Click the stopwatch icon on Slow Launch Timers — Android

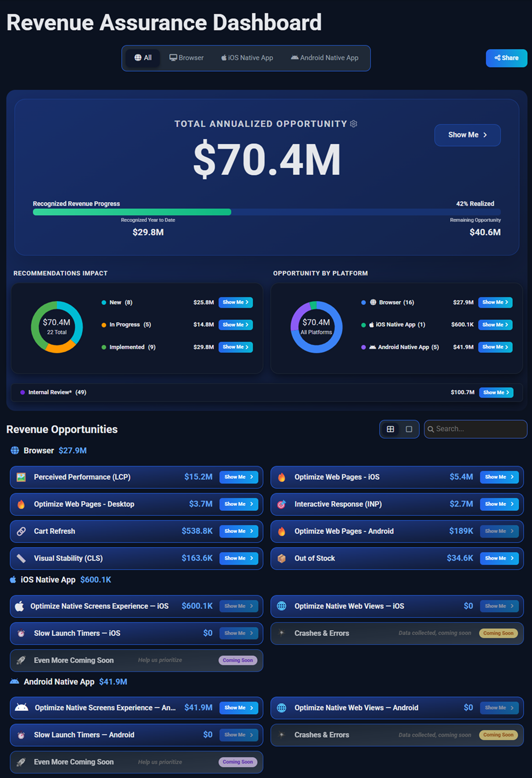click(21, 735)
